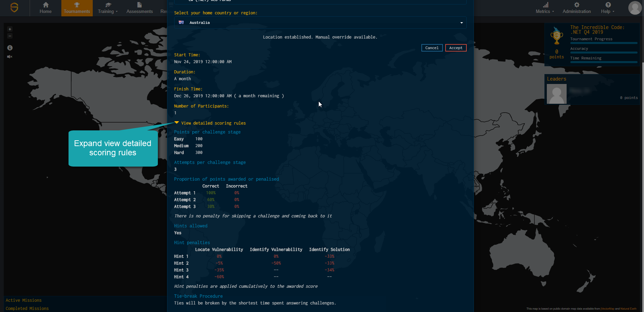Switch to the Tournaments tab

click(x=77, y=8)
